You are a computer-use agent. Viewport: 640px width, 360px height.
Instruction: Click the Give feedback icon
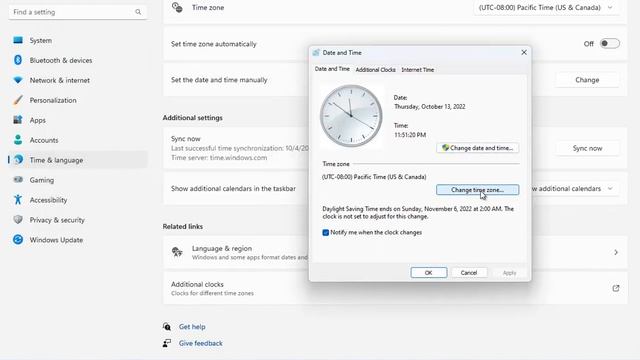pyautogui.click(x=167, y=343)
